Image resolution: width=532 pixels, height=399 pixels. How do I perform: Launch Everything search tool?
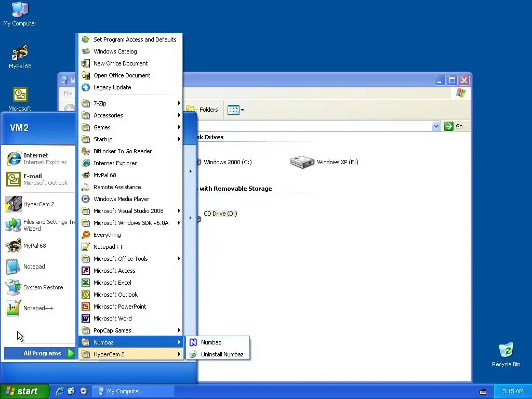130,235
